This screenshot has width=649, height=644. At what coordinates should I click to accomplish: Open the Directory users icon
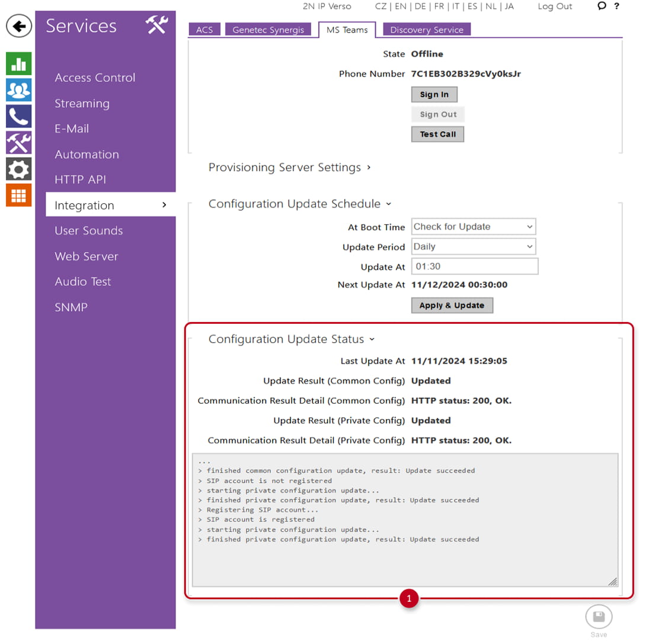(x=18, y=90)
